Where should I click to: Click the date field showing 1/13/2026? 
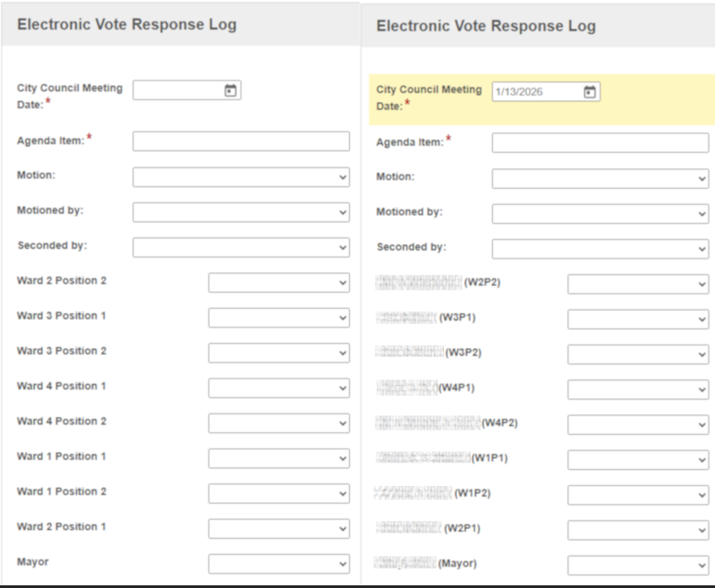point(535,92)
